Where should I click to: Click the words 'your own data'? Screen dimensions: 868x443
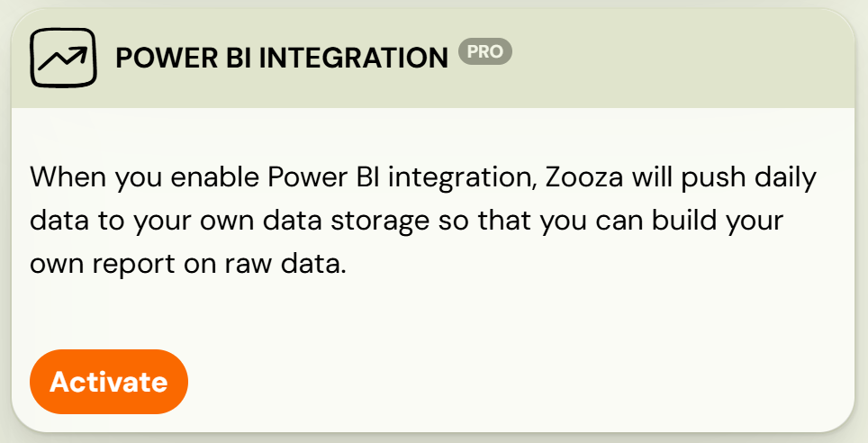tap(228, 221)
